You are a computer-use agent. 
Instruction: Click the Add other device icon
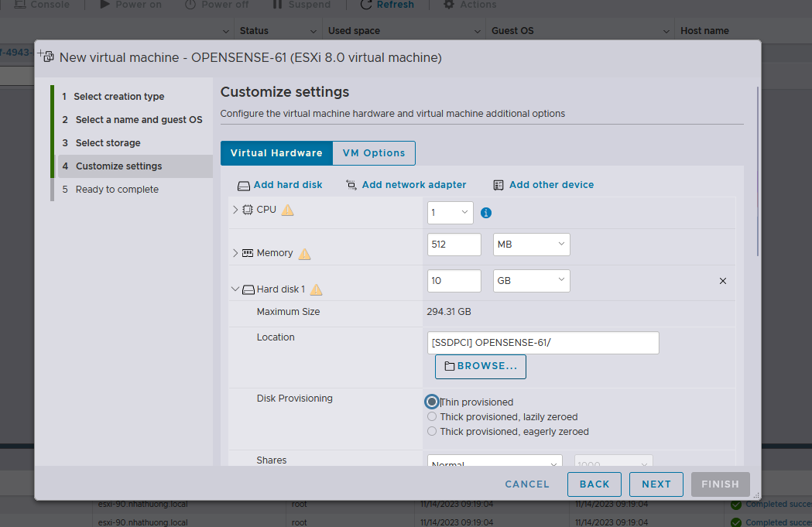(x=499, y=185)
